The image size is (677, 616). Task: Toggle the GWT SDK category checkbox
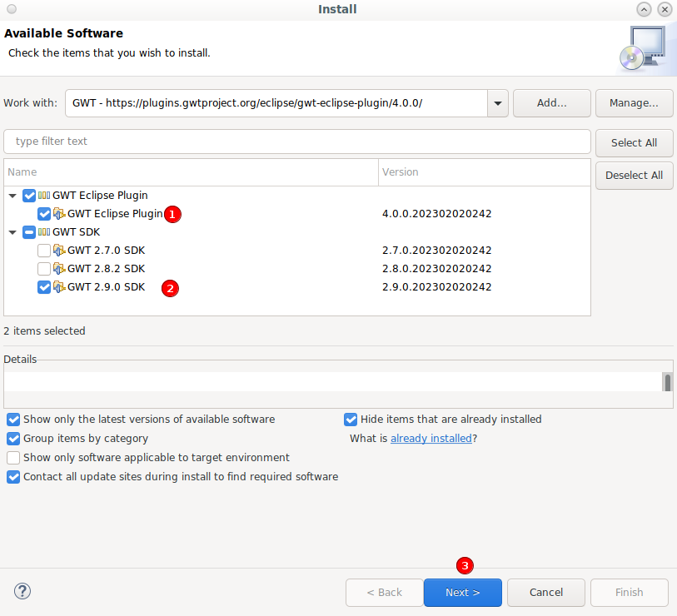tap(29, 232)
